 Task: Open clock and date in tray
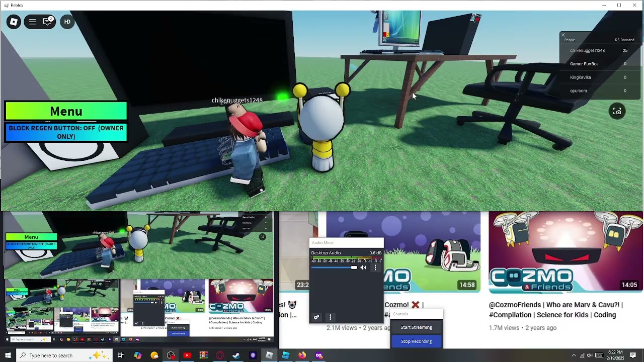click(615, 355)
